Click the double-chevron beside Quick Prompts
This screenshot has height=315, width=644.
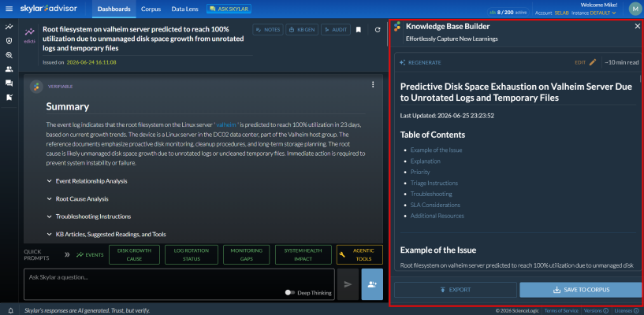pos(67,254)
